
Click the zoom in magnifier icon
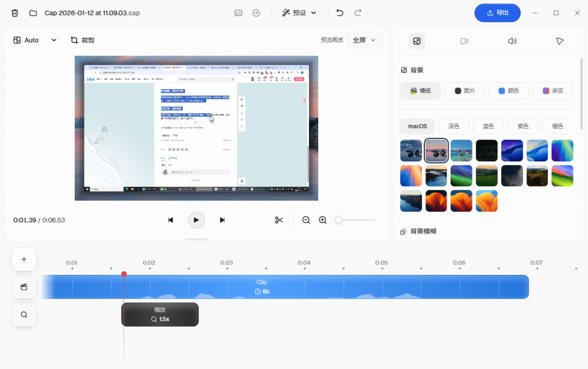(323, 220)
